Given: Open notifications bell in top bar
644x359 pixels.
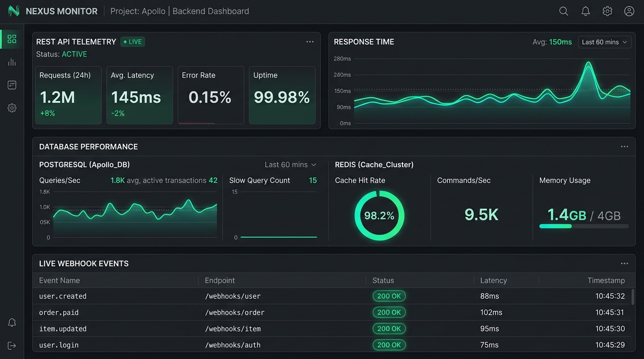Looking at the screenshot, I should tap(585, 11).
